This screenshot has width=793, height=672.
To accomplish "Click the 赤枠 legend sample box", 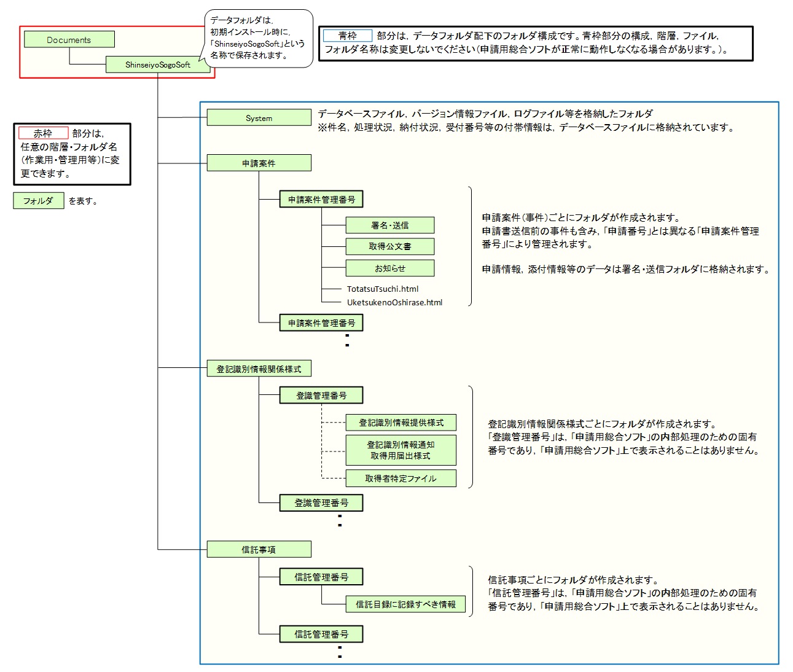I will pyautogui.click(x=43, y=133).
